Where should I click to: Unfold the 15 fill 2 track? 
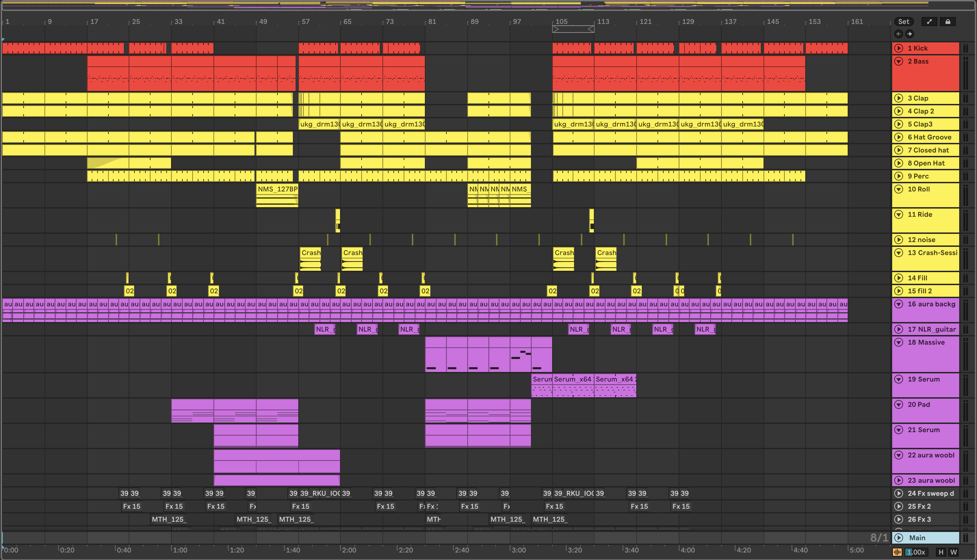pos(899,291)
